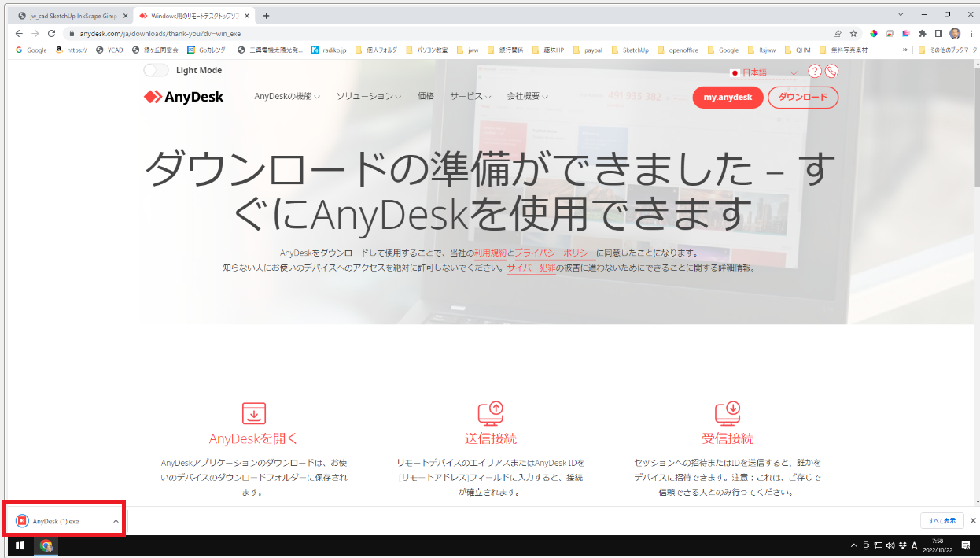The height and width of the screenshot is (558, 980).
Task: Click the phone contact icon
Action: click(x=831, y=72)
